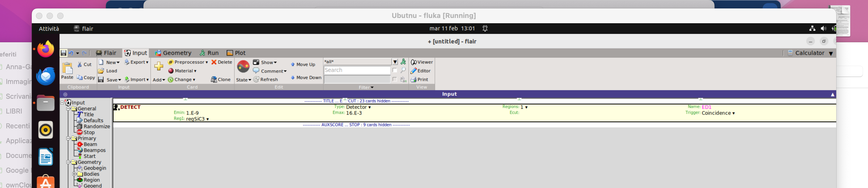The height and width of the screenshot is (188, 868).
Task: Click the Calculator icon
Action: (x=790, y=53)
